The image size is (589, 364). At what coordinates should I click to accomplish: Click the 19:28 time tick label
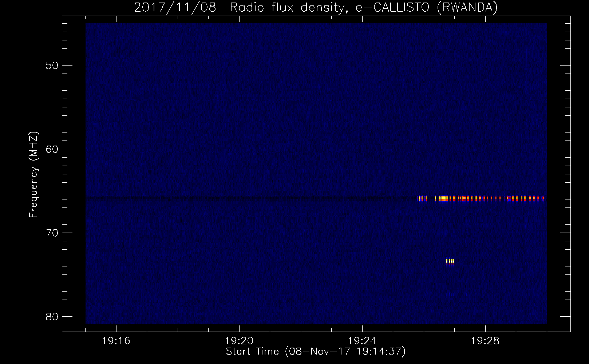(x=485, y=341)
